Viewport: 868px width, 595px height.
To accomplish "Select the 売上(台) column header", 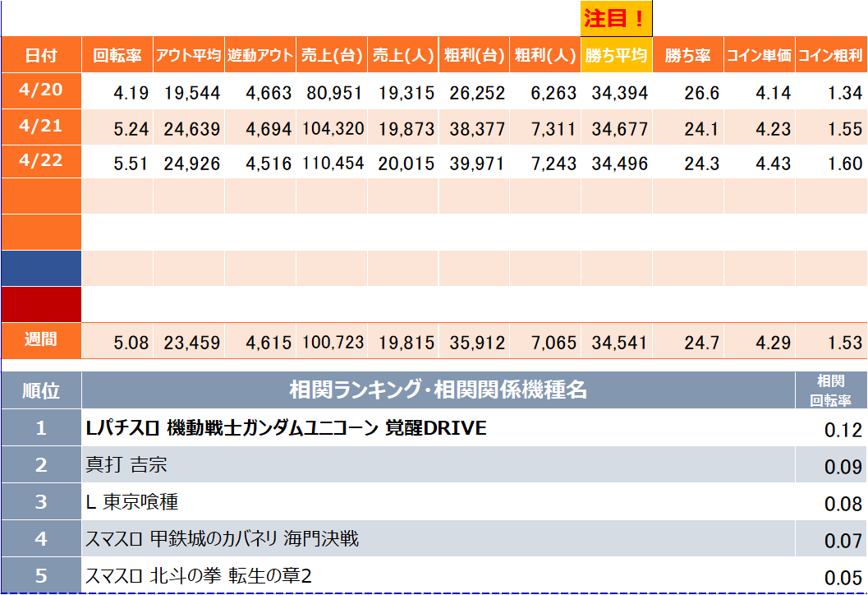I will pyautogui.click(x=331, y=56).
